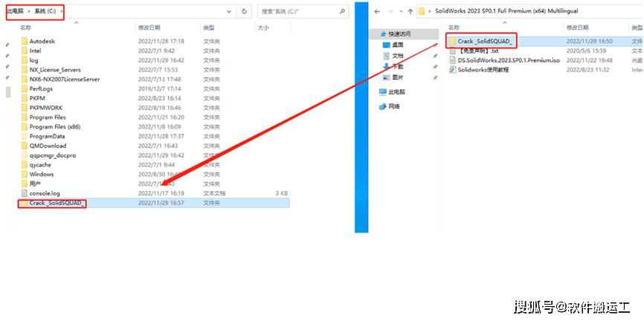Viewport: 644px width, 321px height.
Task: Open 桌面 in quick access
Action: point(398,45)
